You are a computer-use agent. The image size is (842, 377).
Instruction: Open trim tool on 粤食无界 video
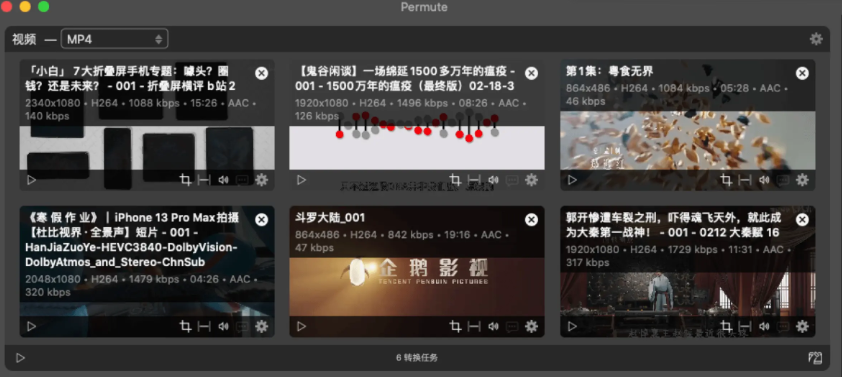(x=745, y=180)
